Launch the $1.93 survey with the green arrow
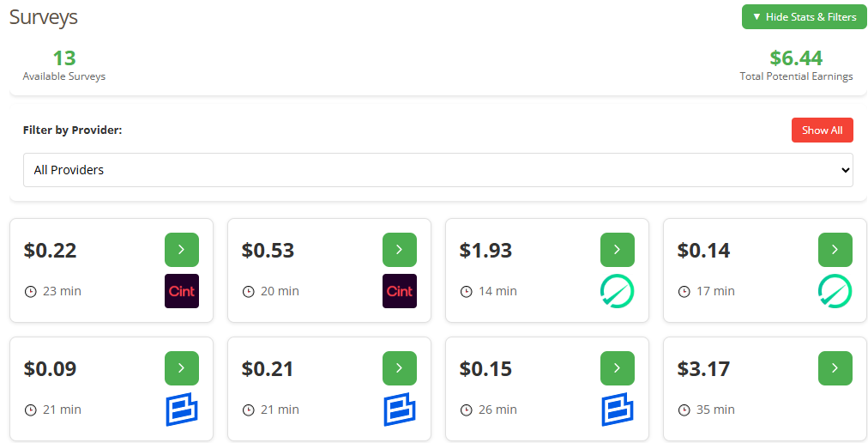Screen dimensions: 868x443 coord(617,250)
